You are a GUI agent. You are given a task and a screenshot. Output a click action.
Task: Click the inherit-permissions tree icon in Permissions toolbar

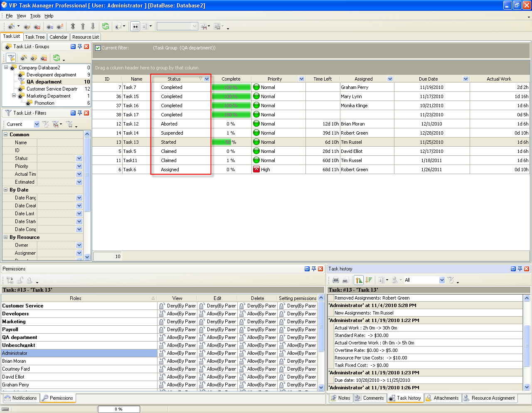coord(10,280)
